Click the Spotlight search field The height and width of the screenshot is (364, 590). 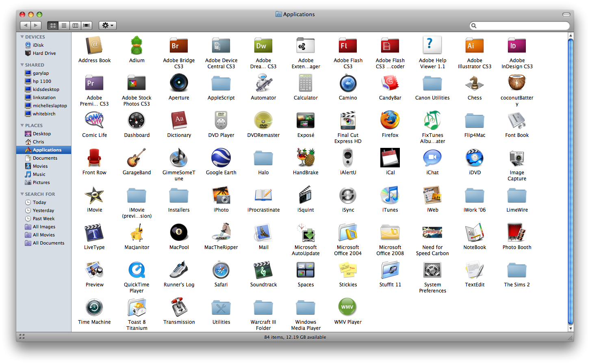tap(520, 26)
